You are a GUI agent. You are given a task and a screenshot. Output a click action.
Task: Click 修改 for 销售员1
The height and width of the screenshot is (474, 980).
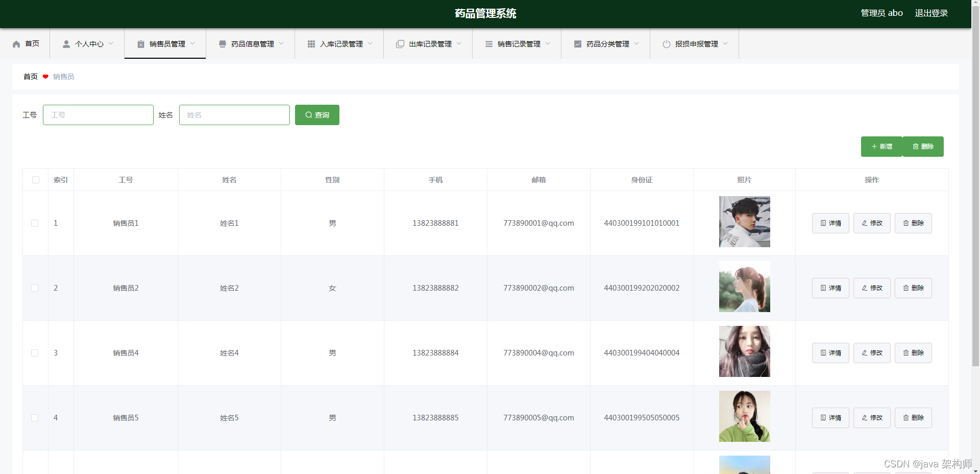point(872,223)
